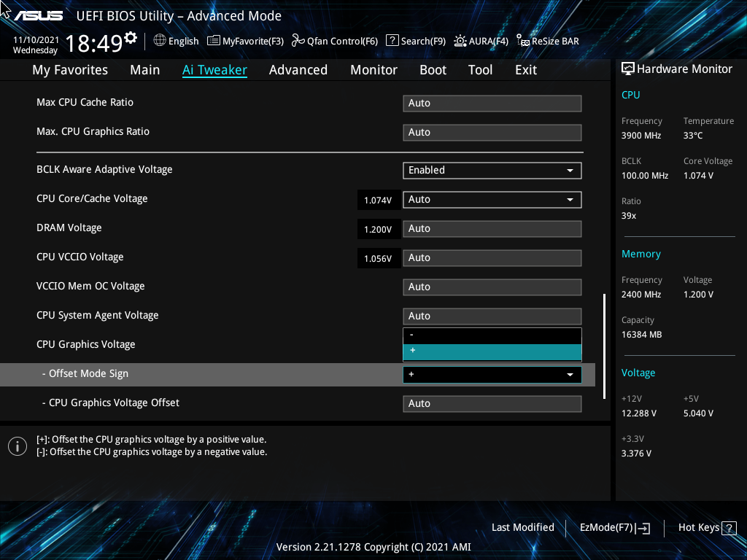Select the minus option in dropdown list
Viewport: 747px width, 560px height.
[492, 335]
